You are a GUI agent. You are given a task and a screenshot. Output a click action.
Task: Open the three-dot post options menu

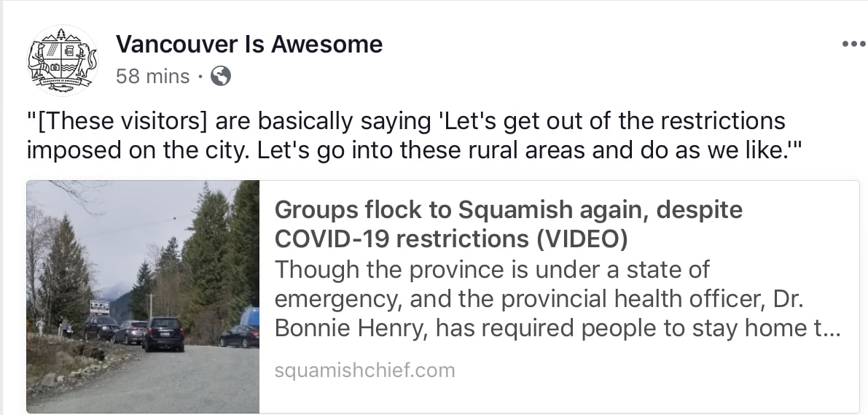(852, 44)
